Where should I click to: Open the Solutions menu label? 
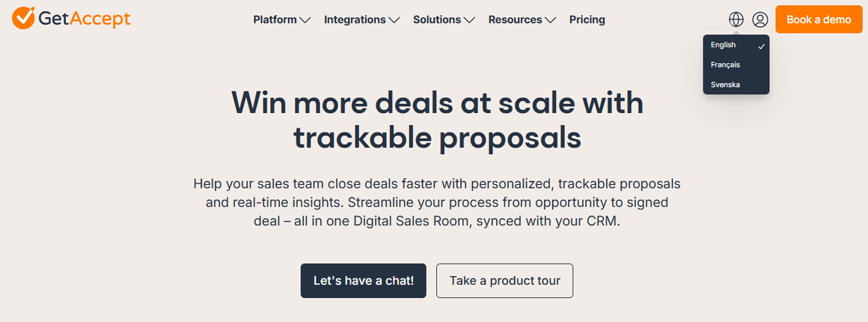click(x=436, y=19)
